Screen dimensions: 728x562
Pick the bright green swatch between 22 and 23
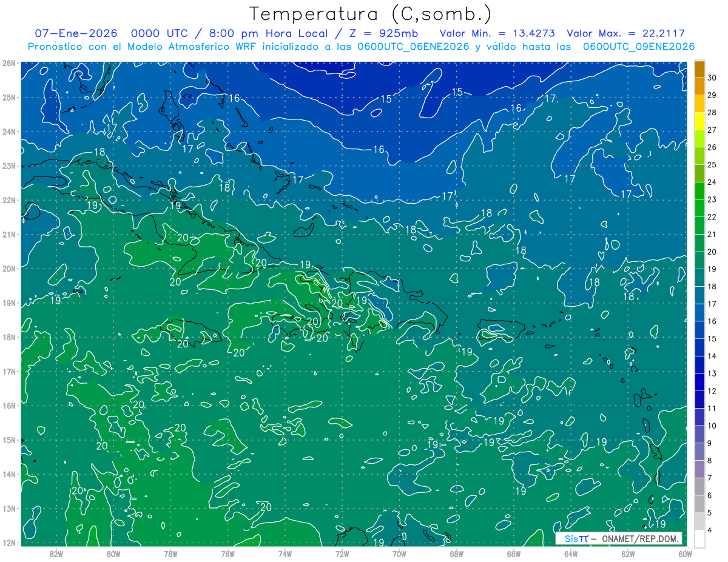click(x=699, y=209)
